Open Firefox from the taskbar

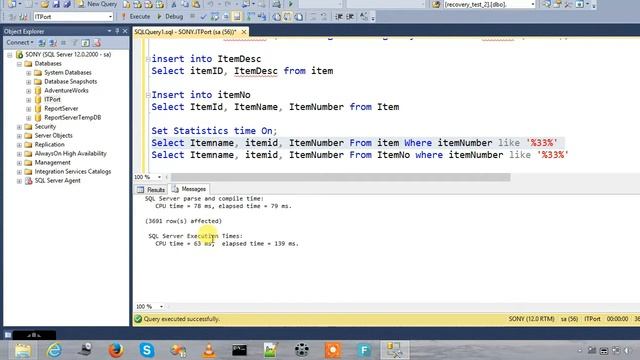[x=116, y=350]
